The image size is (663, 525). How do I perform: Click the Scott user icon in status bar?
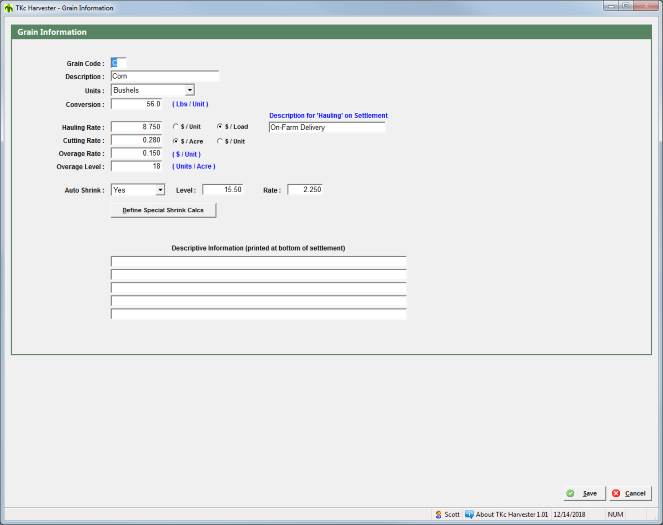click(438, 514)
